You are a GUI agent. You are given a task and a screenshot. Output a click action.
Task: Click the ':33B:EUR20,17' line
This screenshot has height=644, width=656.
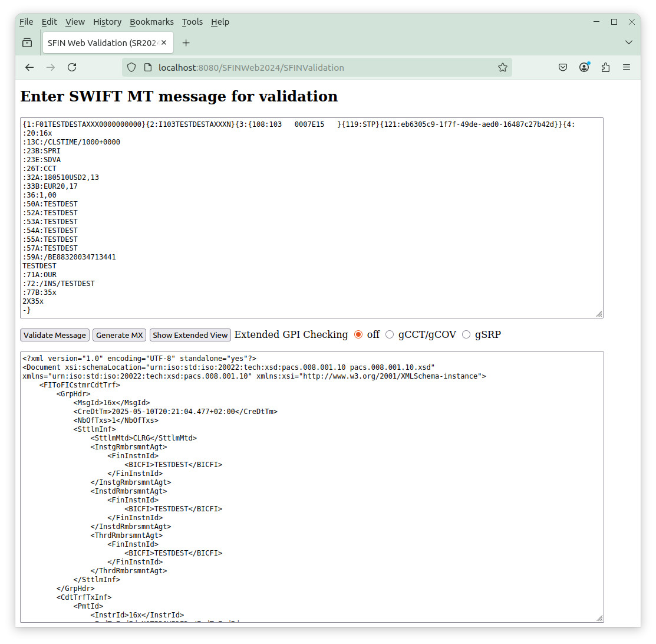click(50, 186)
